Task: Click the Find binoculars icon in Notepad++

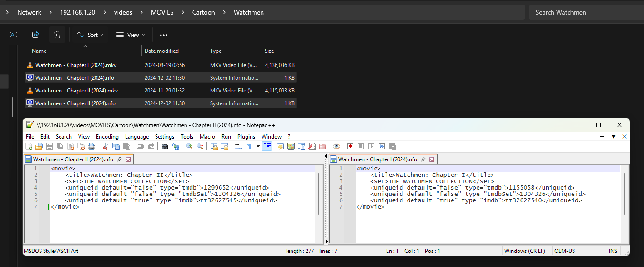Action: click(165, 146)
